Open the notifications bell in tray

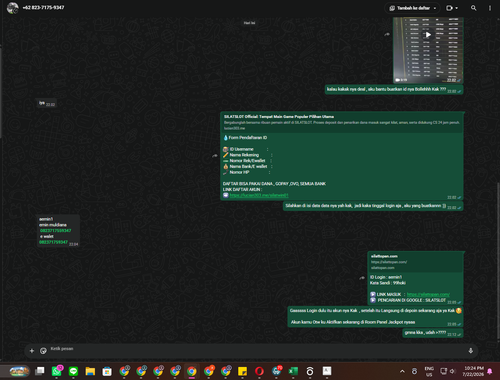(490, 371)
